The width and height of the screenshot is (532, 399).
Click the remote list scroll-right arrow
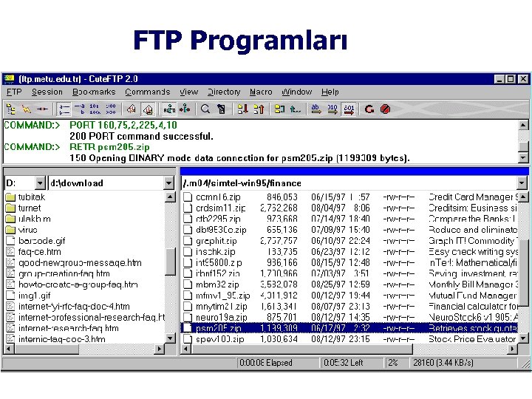tap(512, 349)
